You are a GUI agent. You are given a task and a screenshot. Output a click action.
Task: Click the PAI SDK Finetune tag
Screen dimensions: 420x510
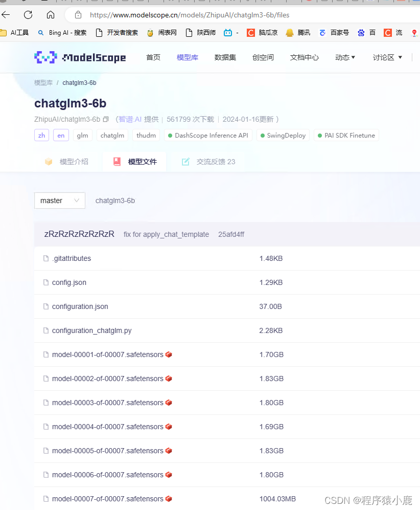[346, 136]
